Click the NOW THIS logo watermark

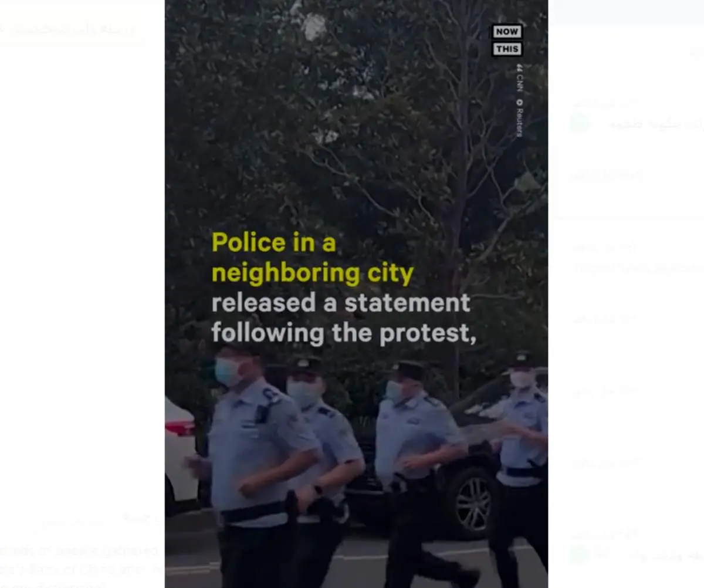click(x=506, y=40)
